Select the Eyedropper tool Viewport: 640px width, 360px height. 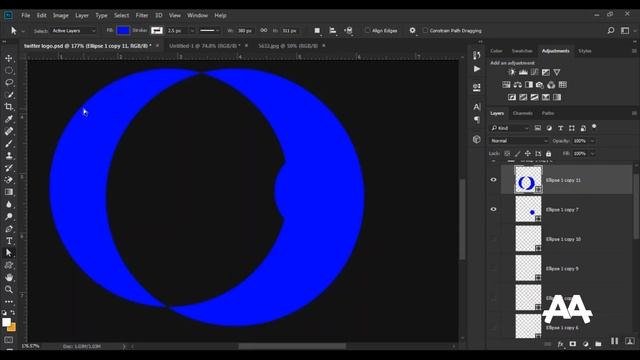coord(9,119)
